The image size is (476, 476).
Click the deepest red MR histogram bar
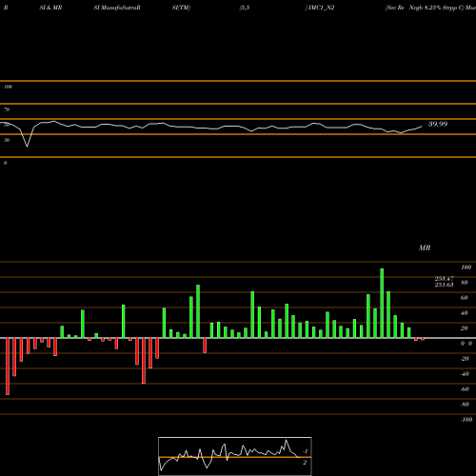point(8,367)
